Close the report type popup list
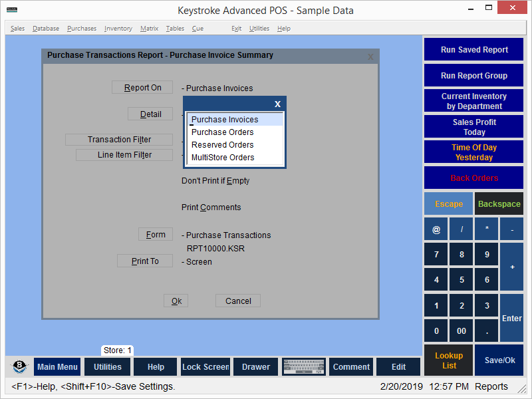Viewport: 532px width, 399px height. point(277,104)
